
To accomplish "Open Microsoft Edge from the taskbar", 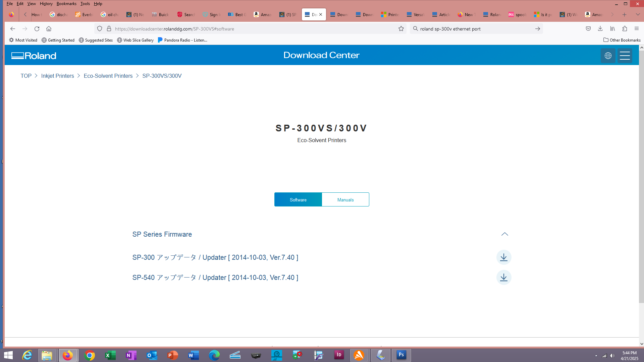I will pyautogui.click(x=214, y=355).
